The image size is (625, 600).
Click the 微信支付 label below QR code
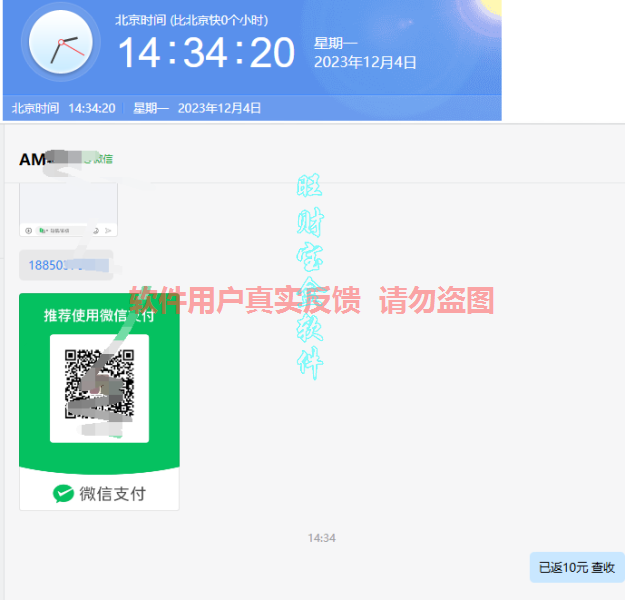tap(112, 493)
